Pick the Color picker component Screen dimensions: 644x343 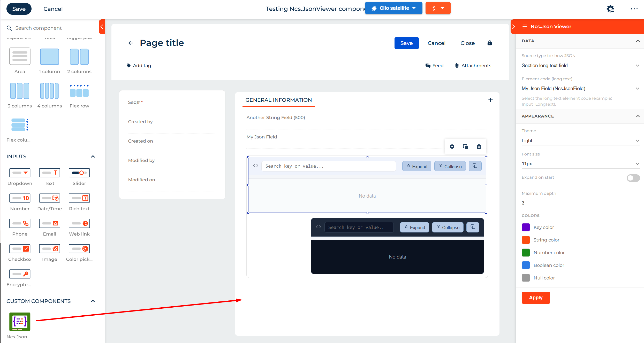coord(79,249)
